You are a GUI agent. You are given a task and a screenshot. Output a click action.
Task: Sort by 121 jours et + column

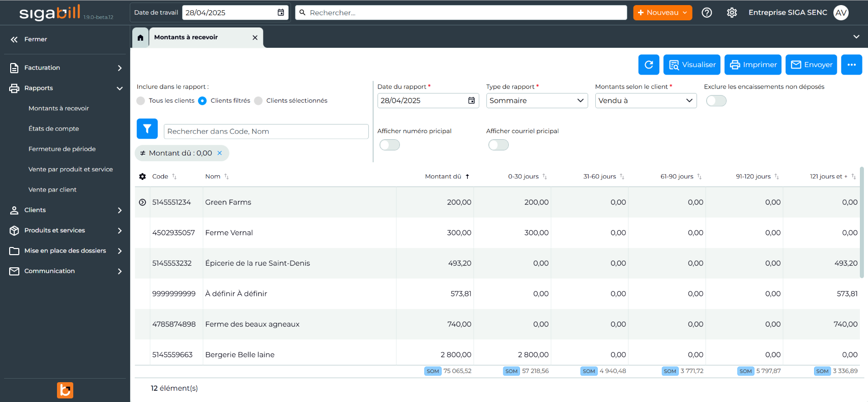853,176
